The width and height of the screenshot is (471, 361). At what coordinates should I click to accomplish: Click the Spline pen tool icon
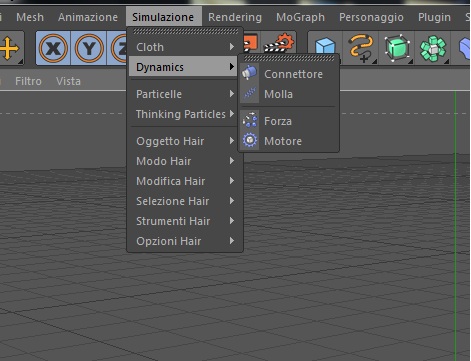[361, 48]
